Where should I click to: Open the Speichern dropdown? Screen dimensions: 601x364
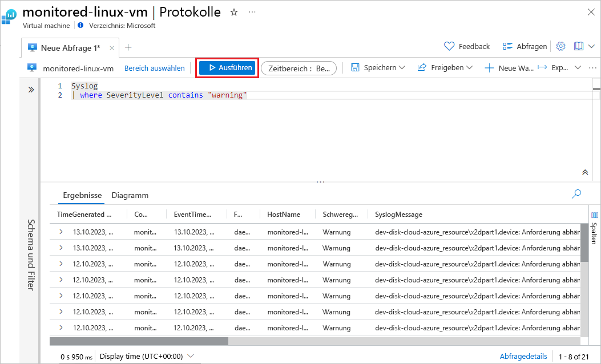click(378, 68)
